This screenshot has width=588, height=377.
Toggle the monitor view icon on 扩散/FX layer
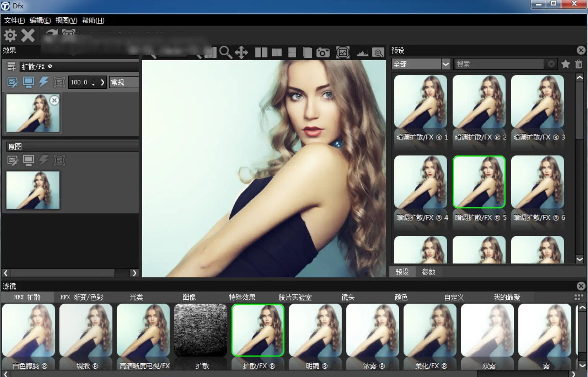[28, 82]
